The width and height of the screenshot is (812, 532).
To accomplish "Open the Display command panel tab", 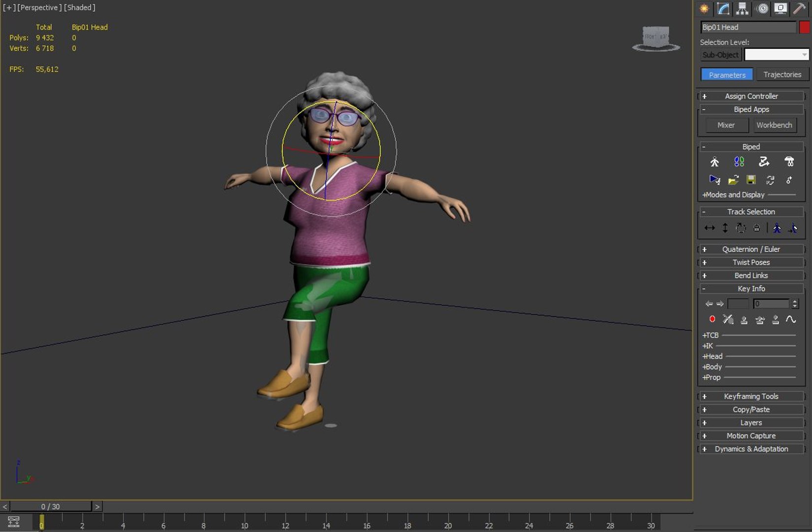I will 780,8.
